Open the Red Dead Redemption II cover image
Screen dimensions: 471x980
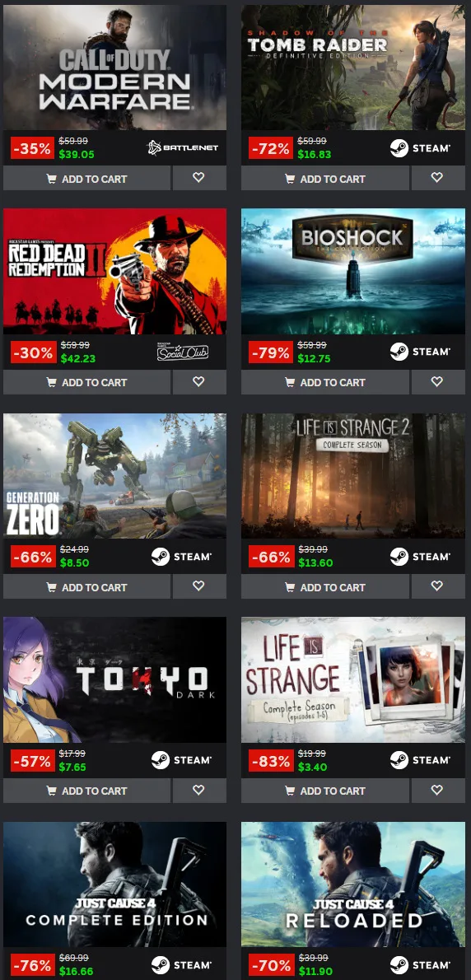pos(115,271)
